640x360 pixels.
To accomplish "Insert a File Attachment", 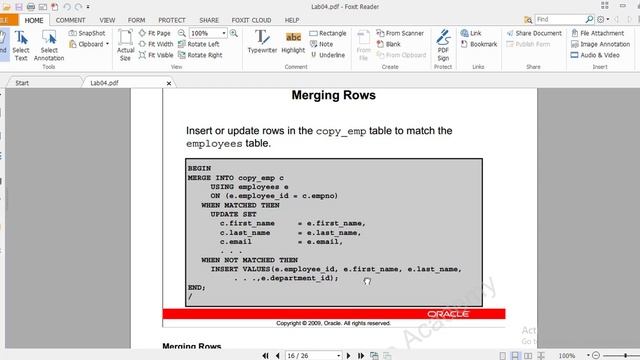I will (598, 33).
